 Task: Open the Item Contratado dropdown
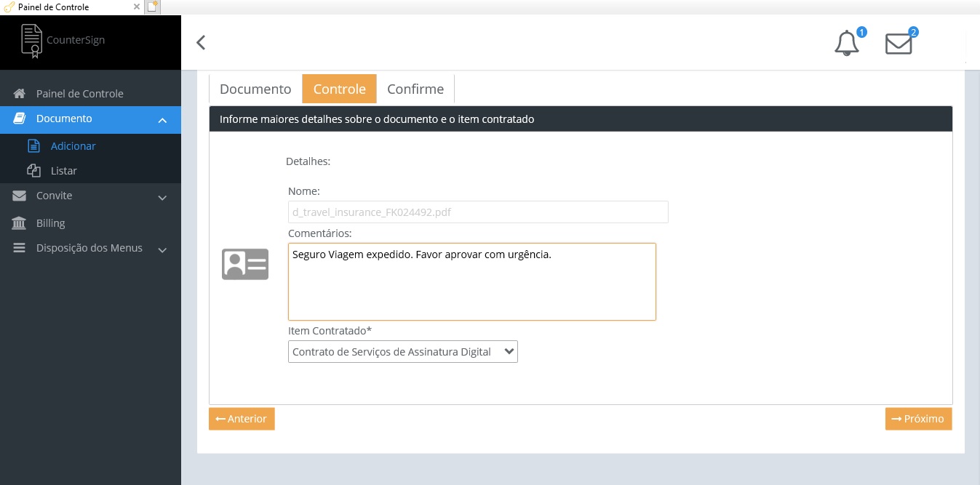coord(402,352)
